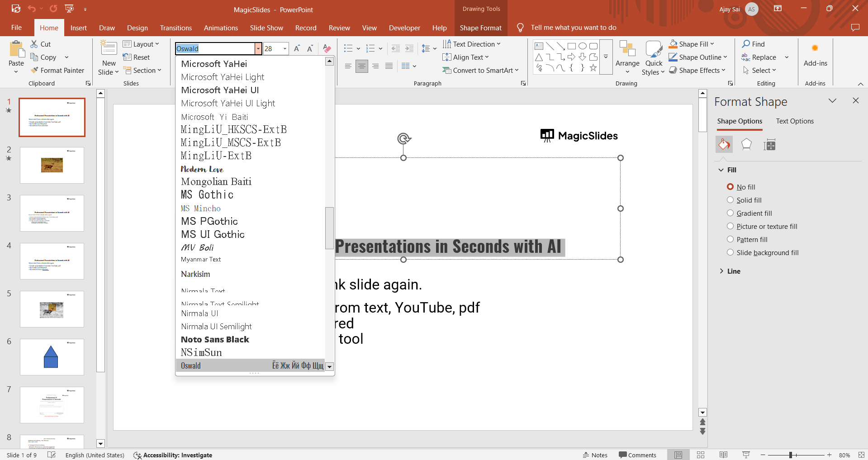The image size is (868, 460).
Task: Choose the Gradient fill option
Action: coord(730,213)
